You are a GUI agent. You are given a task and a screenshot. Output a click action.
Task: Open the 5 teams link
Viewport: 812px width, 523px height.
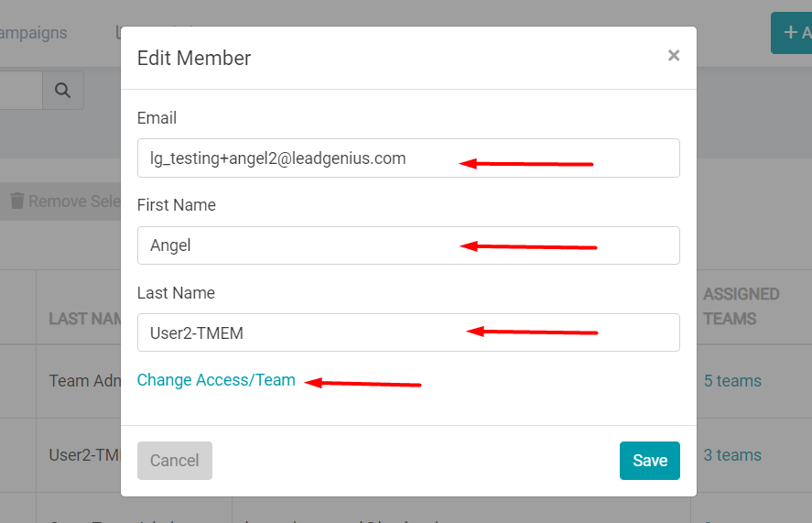(732, 381)
